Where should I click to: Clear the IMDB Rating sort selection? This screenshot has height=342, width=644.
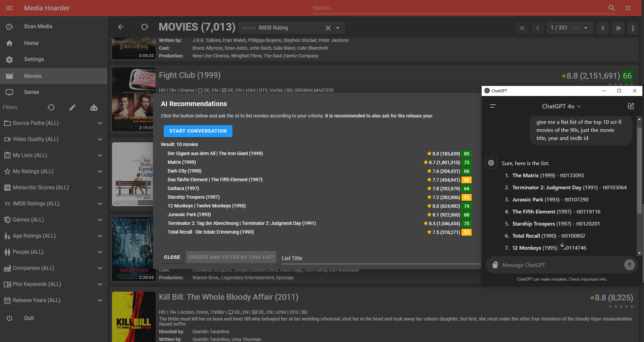click(328, 28)
